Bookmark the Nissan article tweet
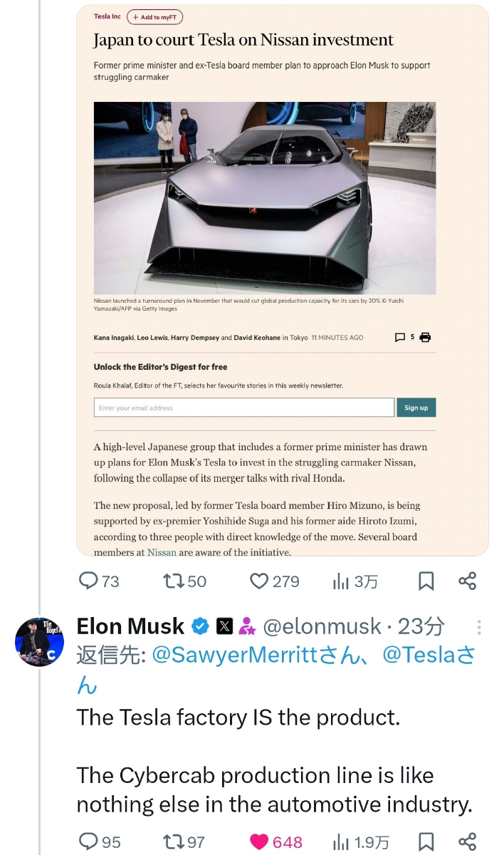The height and width of the screenshot is (855, 504). click(x=426, y=581)
